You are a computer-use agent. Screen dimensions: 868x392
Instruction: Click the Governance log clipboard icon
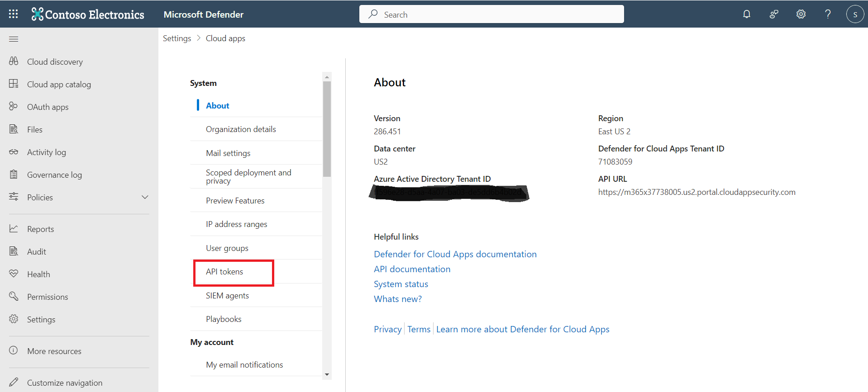tap(14, 174)
